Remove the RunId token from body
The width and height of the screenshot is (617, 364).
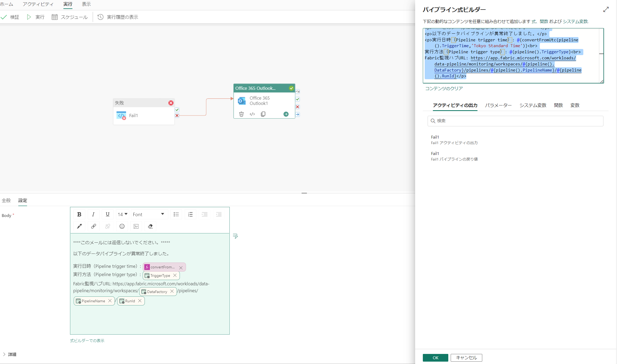click(140, 301)
